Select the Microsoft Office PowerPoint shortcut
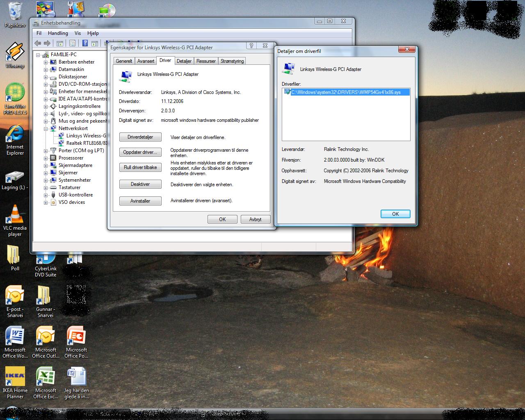The width and height of the screenshot is (525, 420). point(76,342)
